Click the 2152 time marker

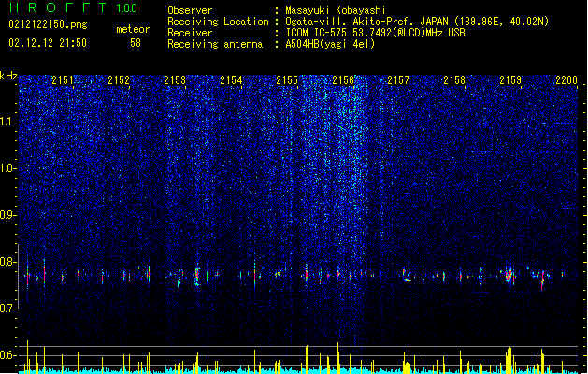[119, 79]
